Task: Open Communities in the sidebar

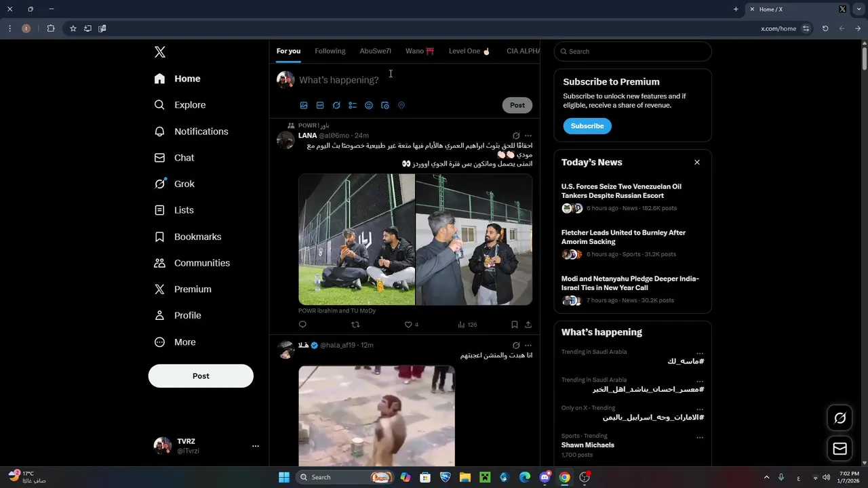Action: [x=192, y=263]
